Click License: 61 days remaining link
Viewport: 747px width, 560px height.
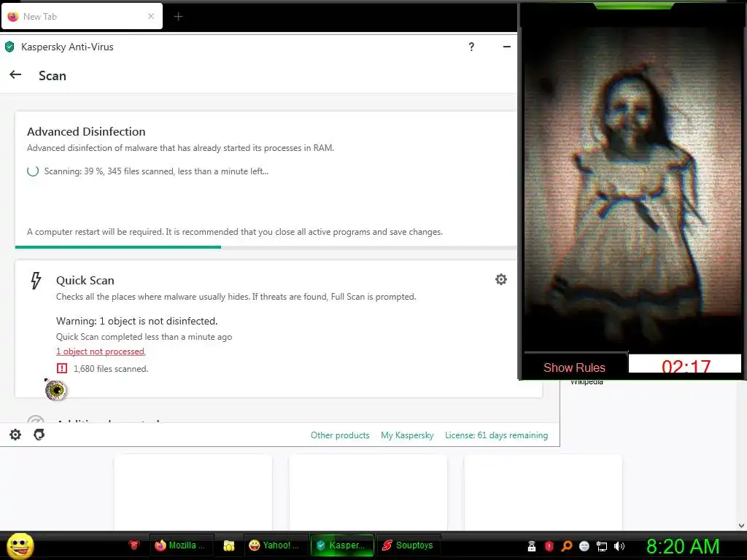tap(496, 435)
